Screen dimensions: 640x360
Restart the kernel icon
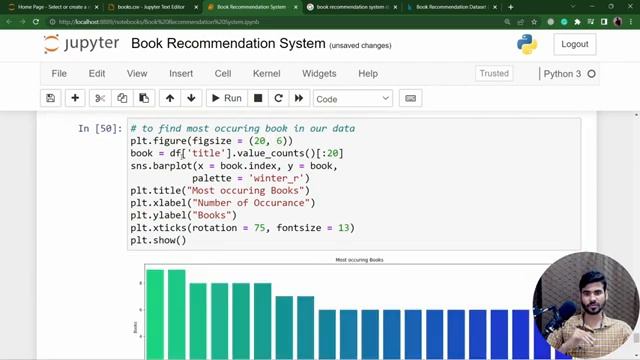(278, 98)
